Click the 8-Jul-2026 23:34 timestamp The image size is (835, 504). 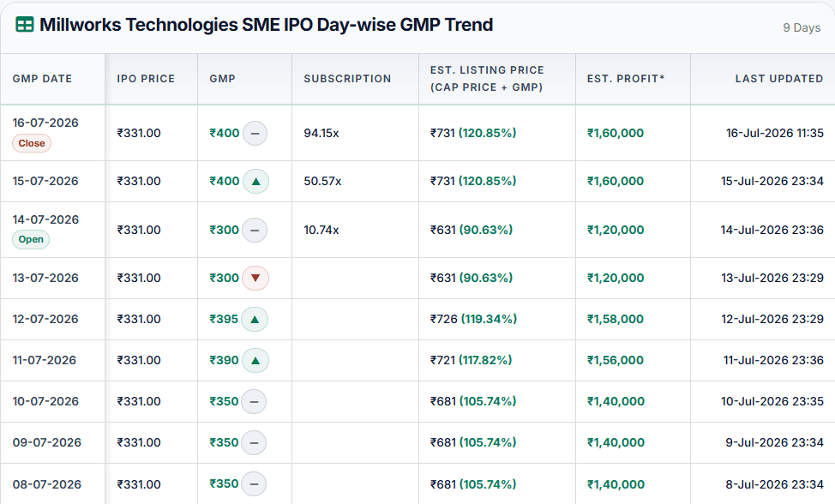(774, 484)
